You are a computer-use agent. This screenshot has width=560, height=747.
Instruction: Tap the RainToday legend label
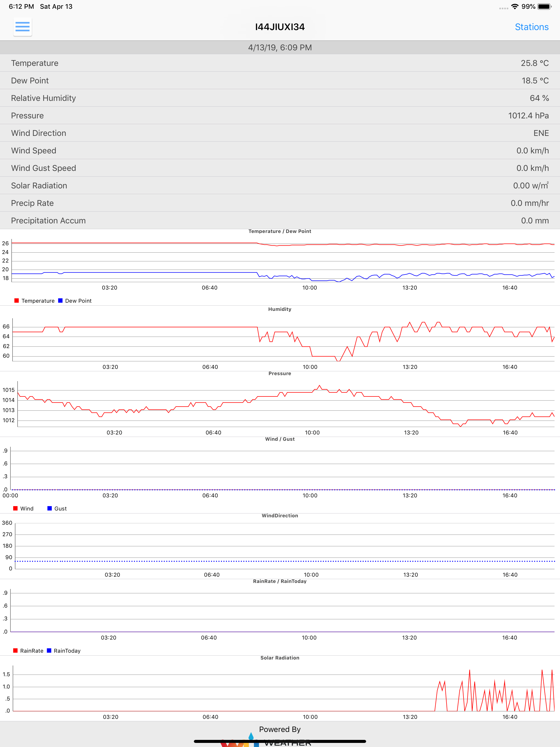(x=67, y=651)
